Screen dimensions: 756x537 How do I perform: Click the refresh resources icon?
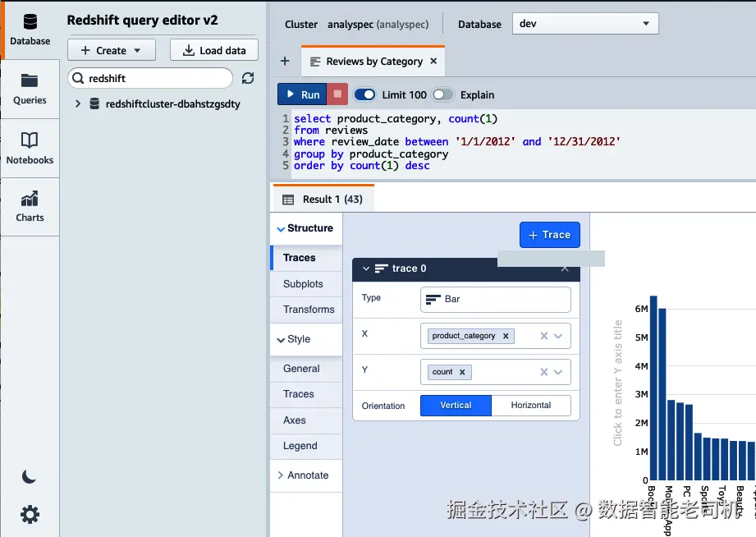pyautogui.click(x=248, y=78)
